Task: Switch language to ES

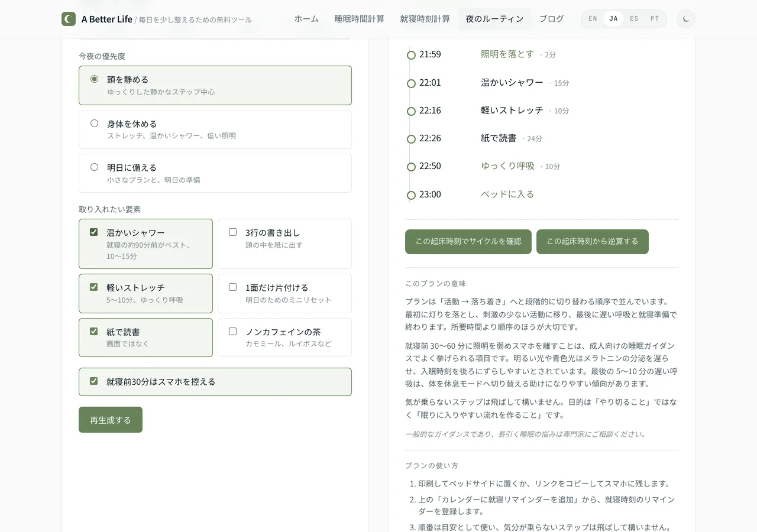Action: 634,19
